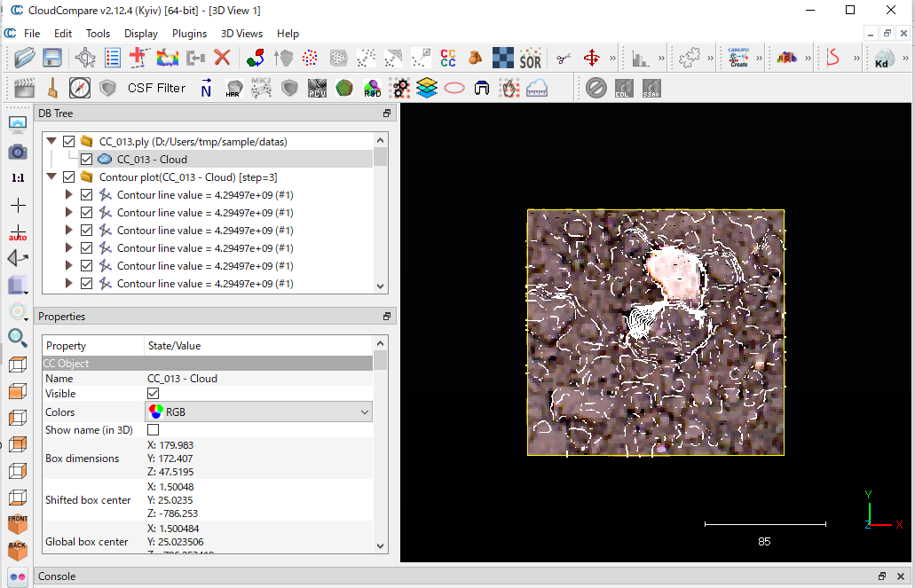
Task: Open the Kd tree tool icon
Action: [884, 59]
